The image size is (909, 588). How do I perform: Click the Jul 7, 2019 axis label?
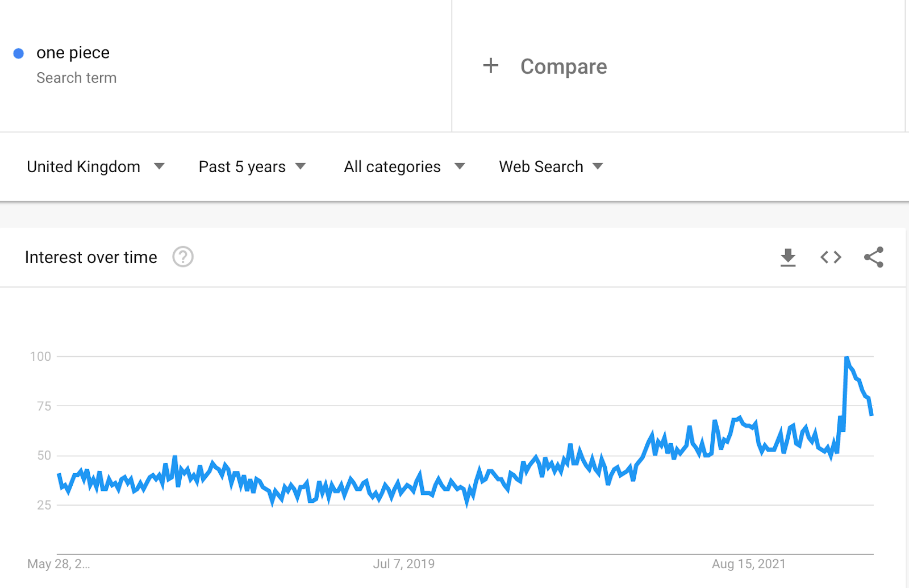[404, 564]
